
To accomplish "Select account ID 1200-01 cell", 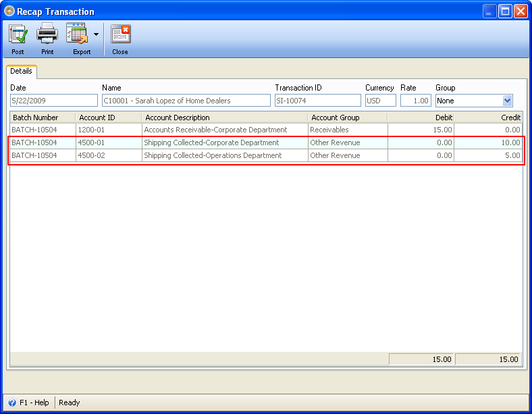I will [x=109, y=130].
